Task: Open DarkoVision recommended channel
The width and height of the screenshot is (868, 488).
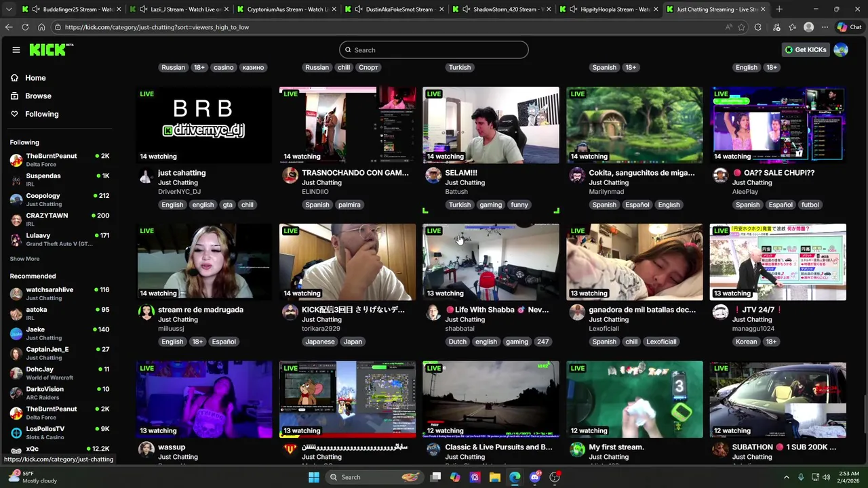Action: 60,393
